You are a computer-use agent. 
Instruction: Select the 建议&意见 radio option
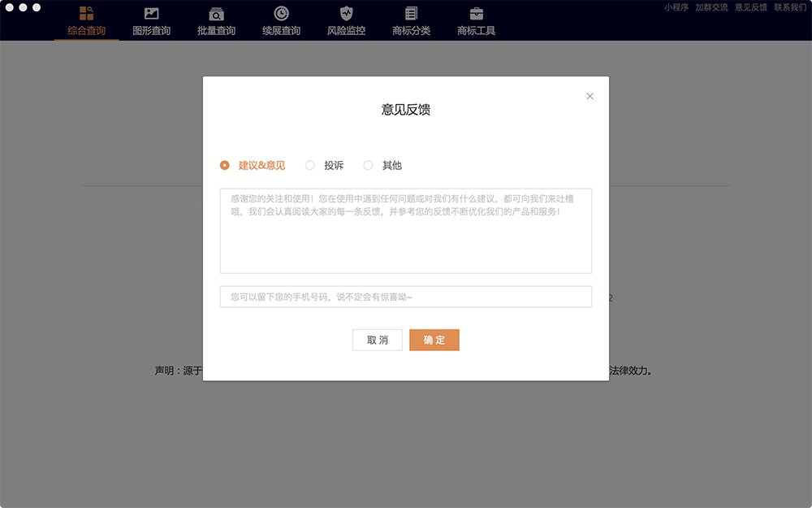225,165
